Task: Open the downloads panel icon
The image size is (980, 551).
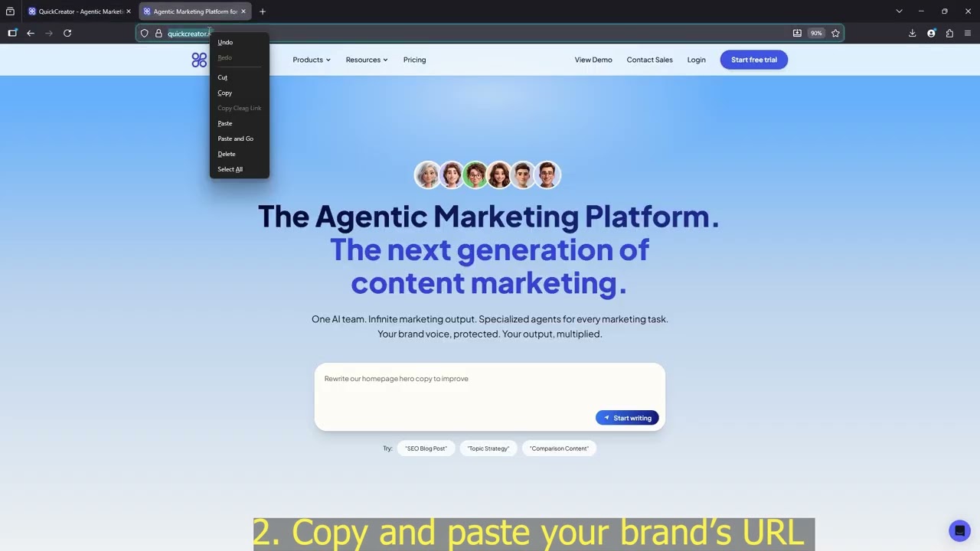Action: (912, 33)
